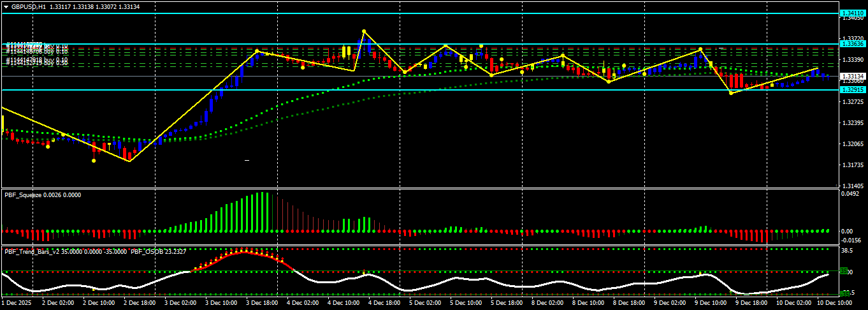
Task: Click the 0.0492 squeeze scale value
Action: tap(851, 195)
